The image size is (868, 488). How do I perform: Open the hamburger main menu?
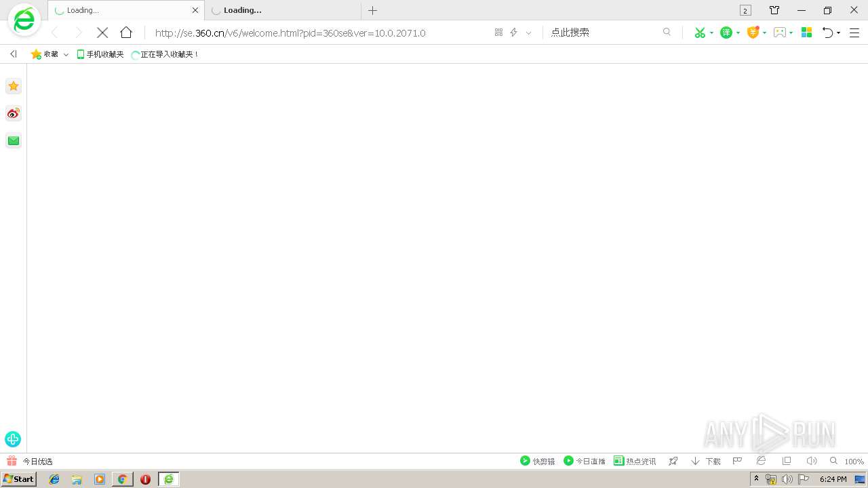pos(854,33)
